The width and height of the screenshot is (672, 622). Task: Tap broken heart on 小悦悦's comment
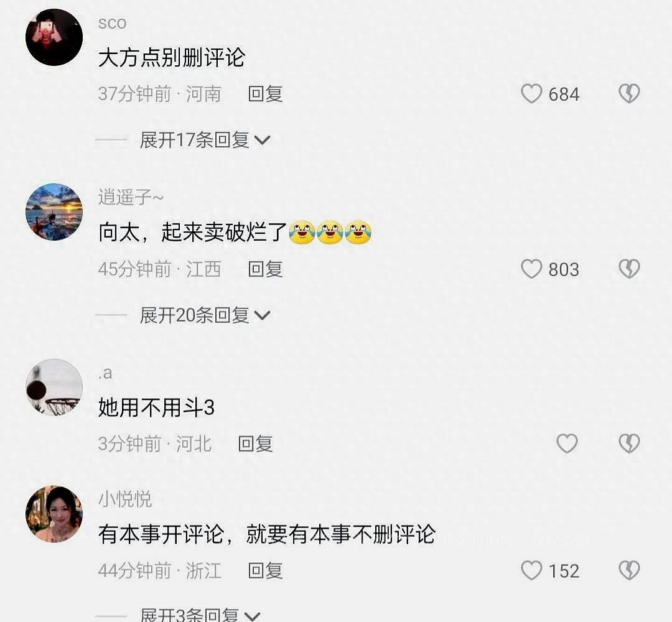click(629, 570)
